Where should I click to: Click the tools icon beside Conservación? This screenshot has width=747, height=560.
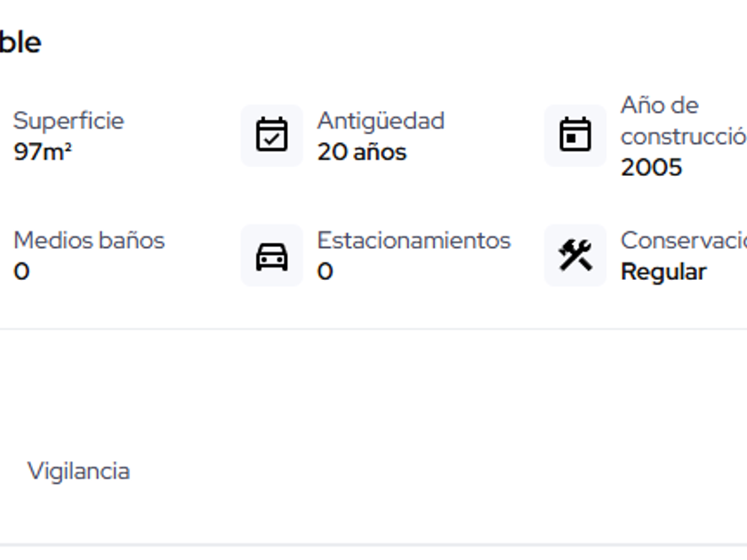pyautogui.click(x=574, y=256)
